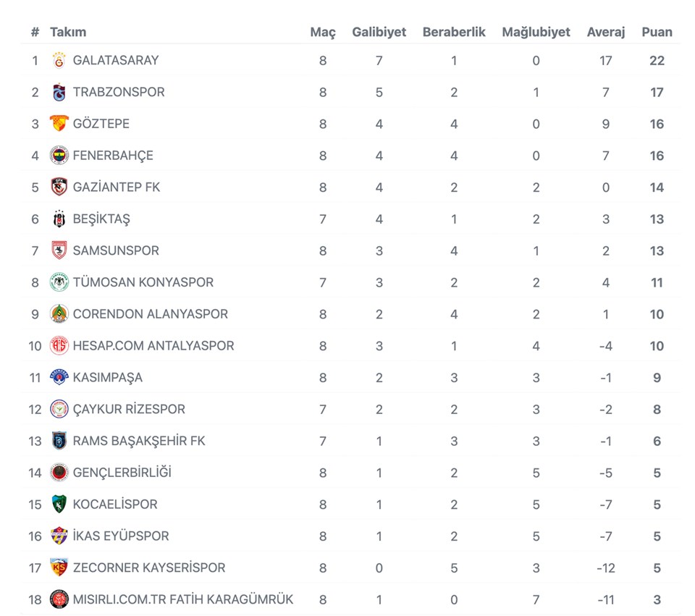Select the Kasımpaşa team badge
Viewport: 695px width, 616px height.
point(59,378)
